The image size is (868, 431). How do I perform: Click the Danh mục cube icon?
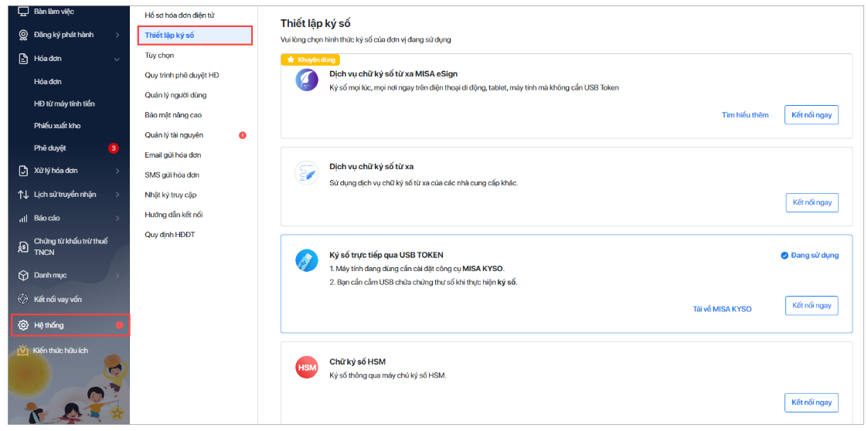coord(23,275)
